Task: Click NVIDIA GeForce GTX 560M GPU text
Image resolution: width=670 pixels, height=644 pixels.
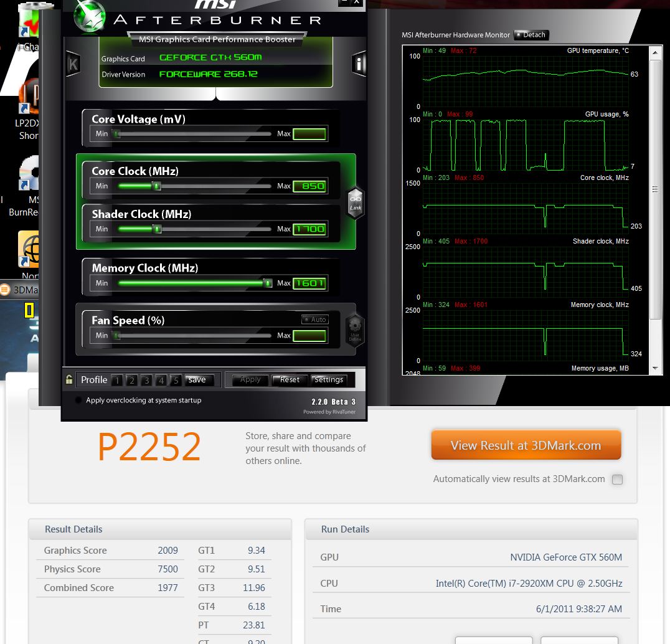Action: click(566, 557)
